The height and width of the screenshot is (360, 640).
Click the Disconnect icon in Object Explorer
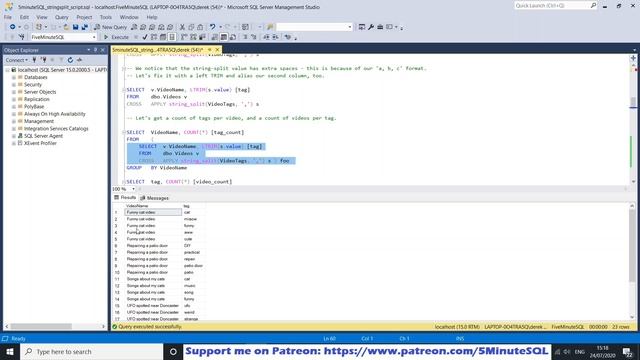click(x=43, y=60)
